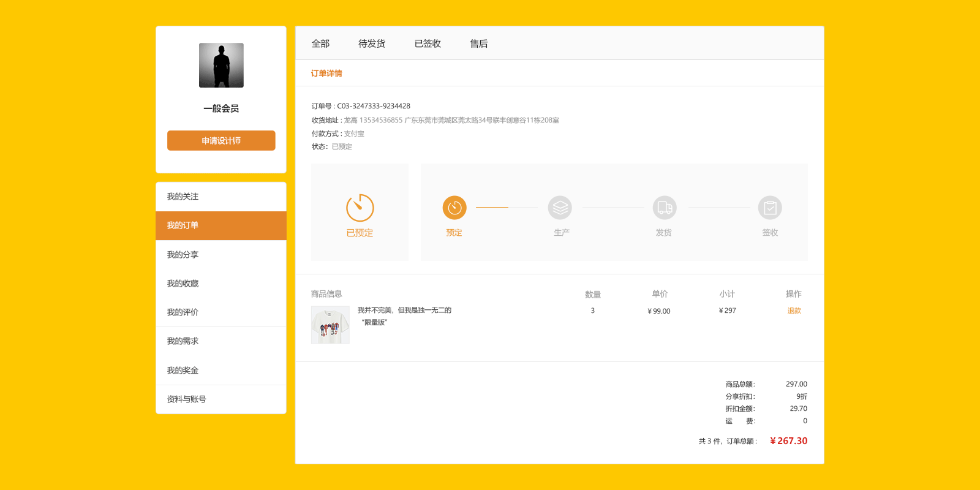The height and width of the screenshot is (490, 980).
Task: Switch to the 待发货 tab
Action: [372, 43]
